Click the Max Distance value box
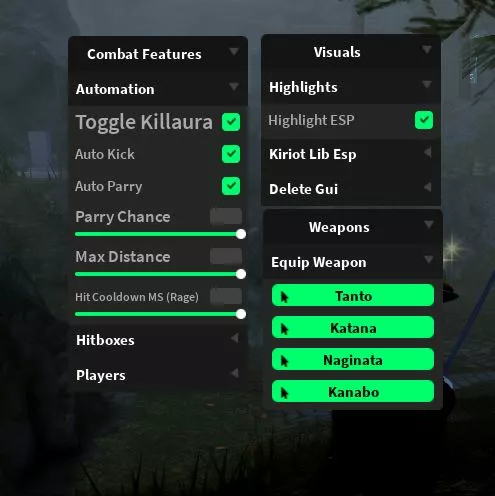 point(226,256)
